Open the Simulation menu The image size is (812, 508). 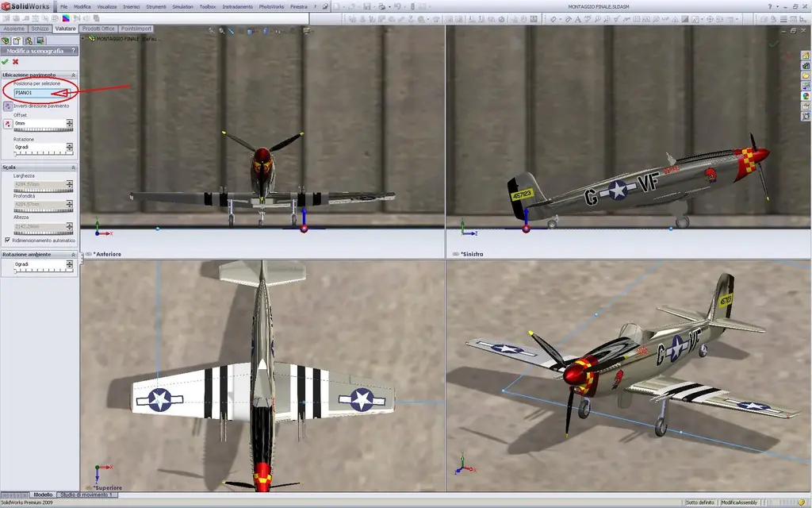182,6
